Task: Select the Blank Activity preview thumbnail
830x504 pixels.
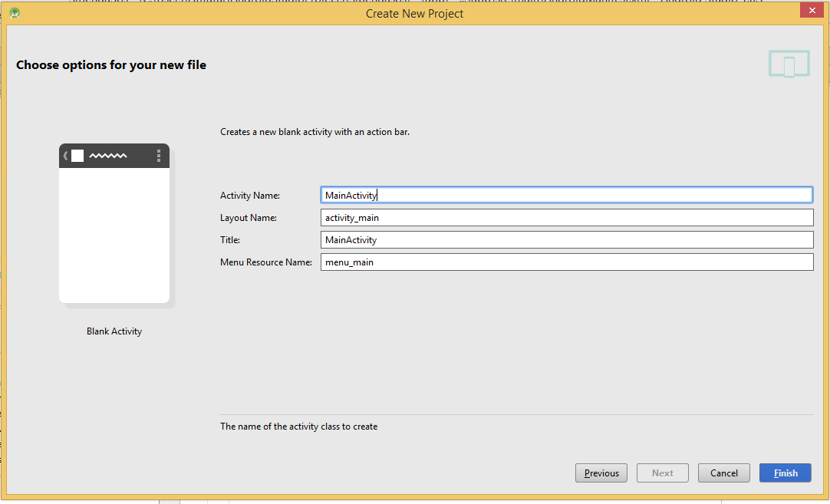Action: (114, 222)
